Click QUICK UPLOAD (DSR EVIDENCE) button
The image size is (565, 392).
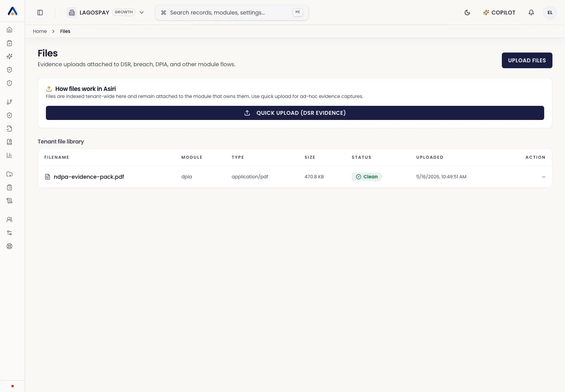coord(295,113)
